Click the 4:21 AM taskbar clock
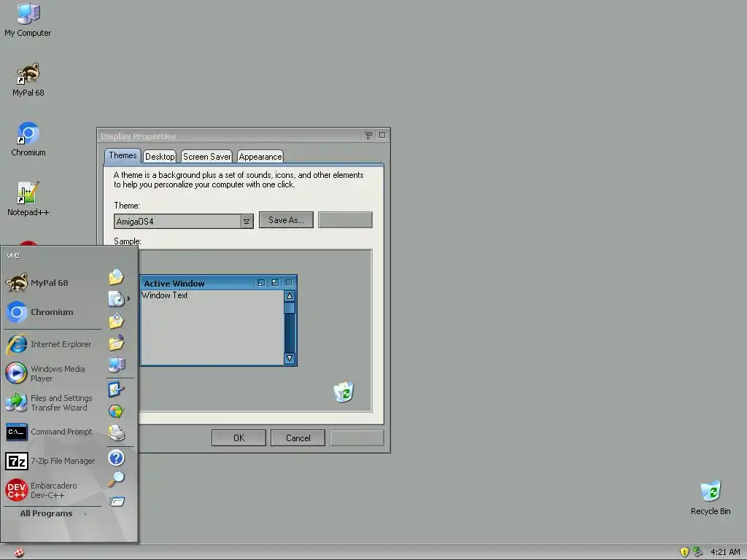This screenshot has height=560, width=747. (725, 552)
